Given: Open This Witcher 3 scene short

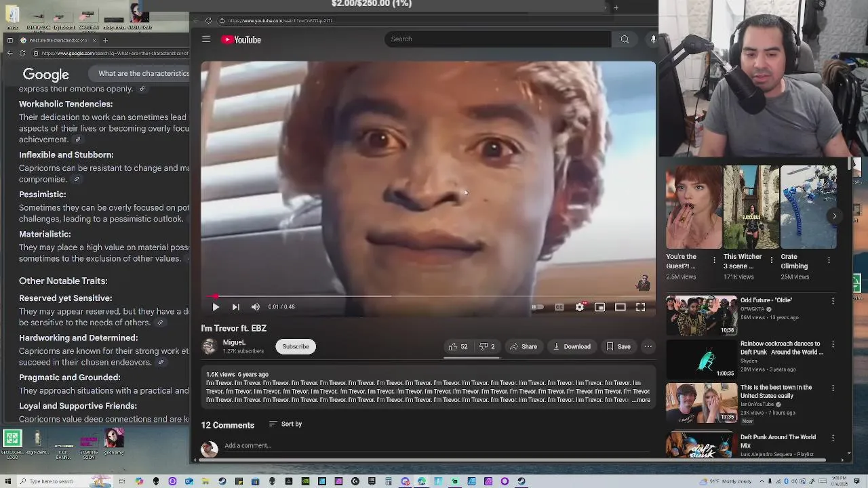Looking at the screenshot, I should click(x=751, y=207).
